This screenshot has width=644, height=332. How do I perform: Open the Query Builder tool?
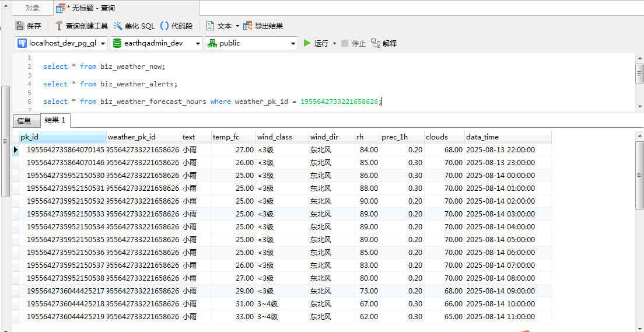click(x=81, y=26)
